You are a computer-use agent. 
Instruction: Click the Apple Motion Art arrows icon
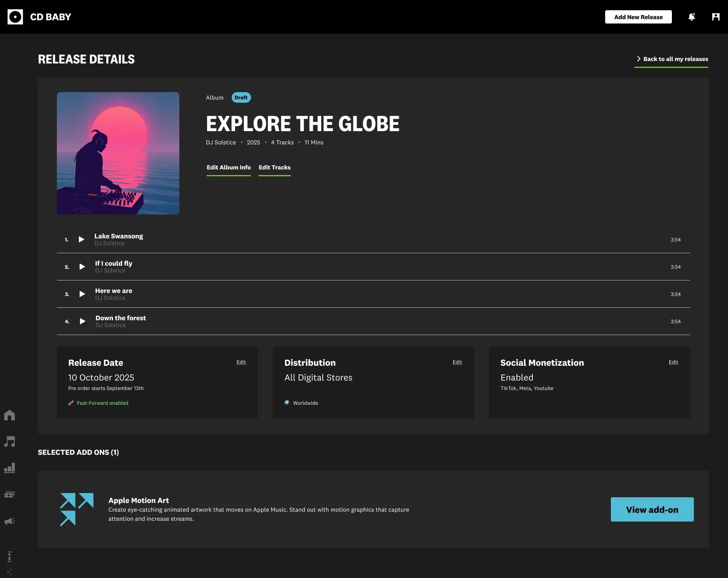(x=77, y=509)
